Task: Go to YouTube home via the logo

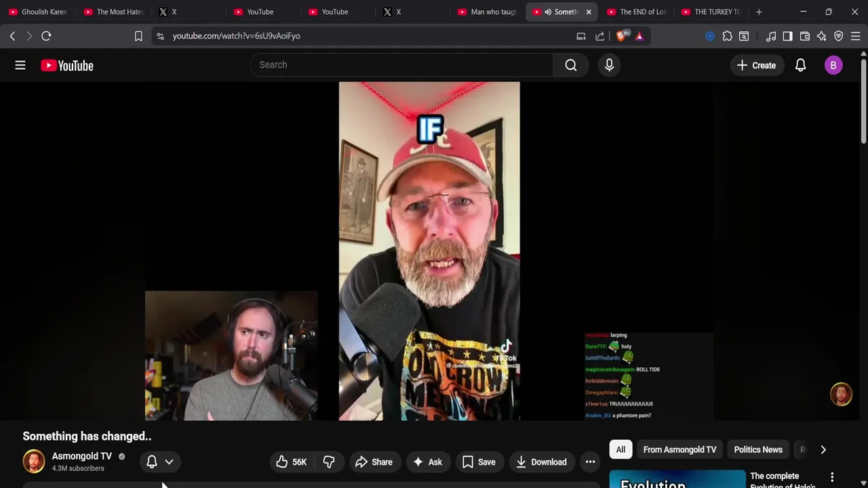Action: point(66,65)
